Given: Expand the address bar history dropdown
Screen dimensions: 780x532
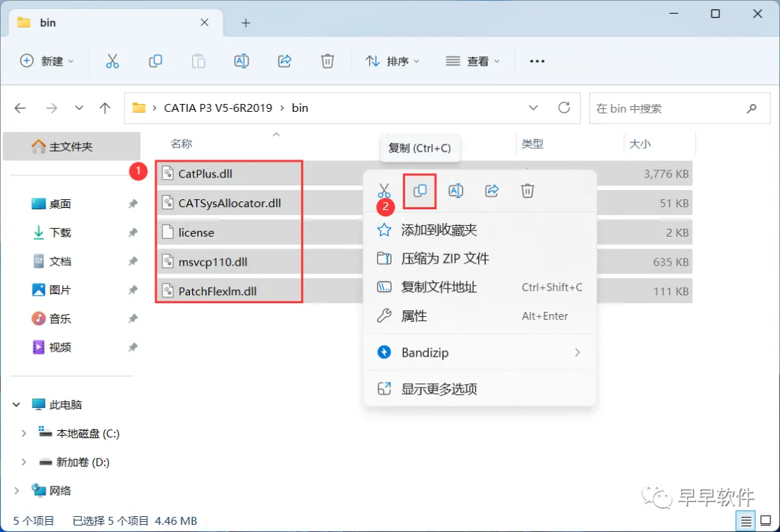Looking at the screenshot, I should tap(533, 108).
